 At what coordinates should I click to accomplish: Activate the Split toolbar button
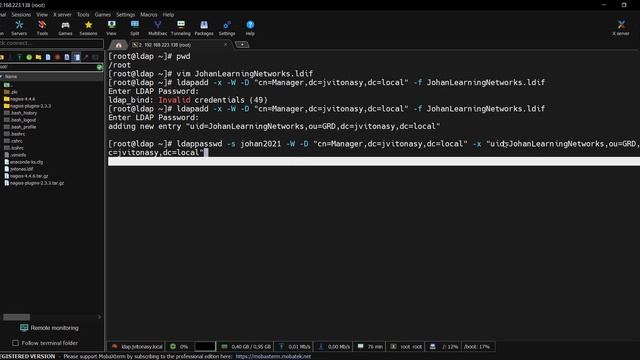(135, 28)
